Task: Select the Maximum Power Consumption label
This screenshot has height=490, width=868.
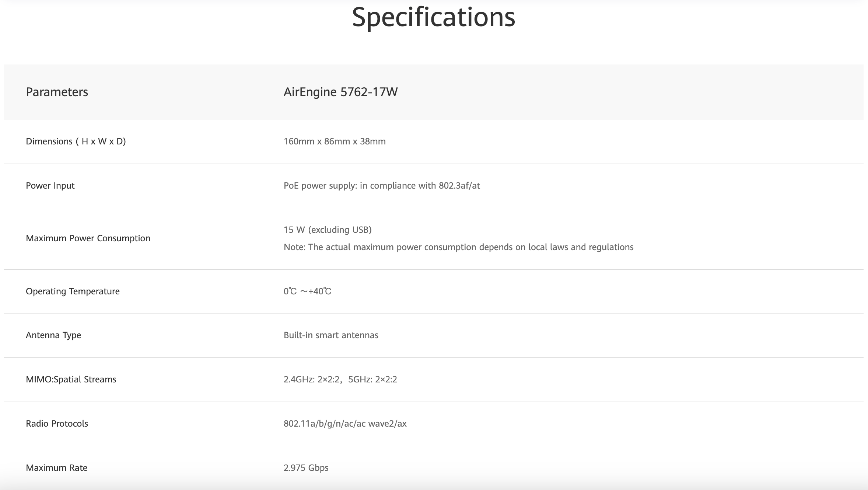Action: coord(88,238)
